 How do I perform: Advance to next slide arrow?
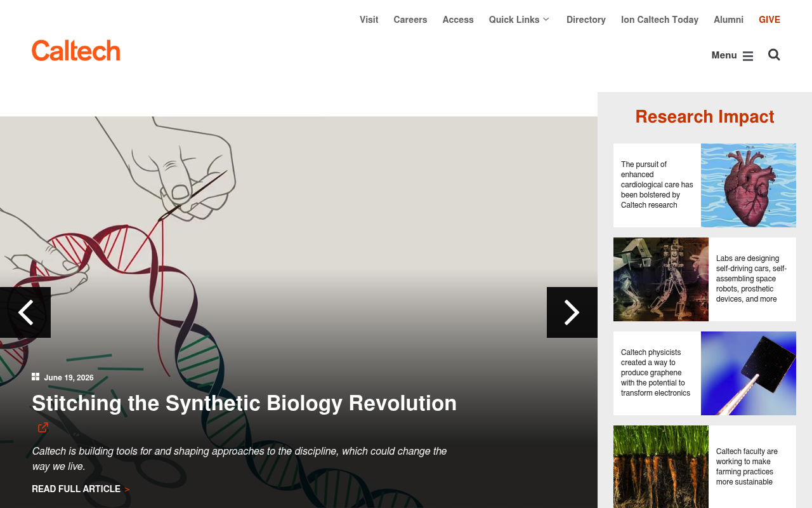pos(572,312)
